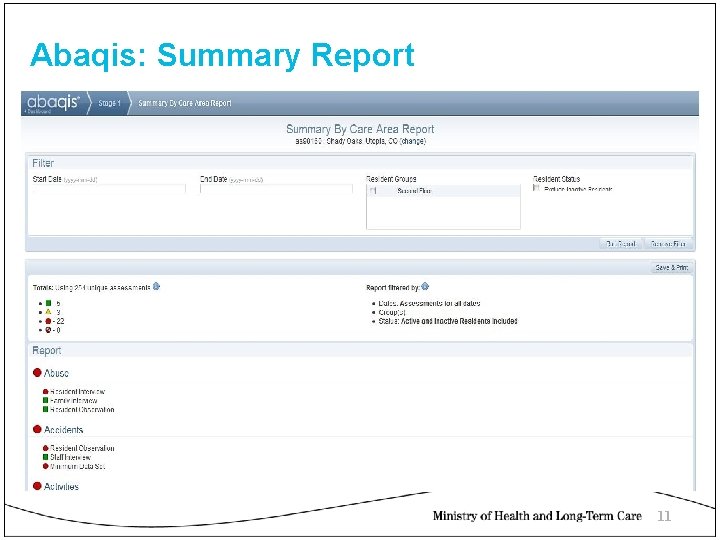Screen dimensions: 720x540
Task: Click the Save & Print button
Action: click(x=671, y=268)
